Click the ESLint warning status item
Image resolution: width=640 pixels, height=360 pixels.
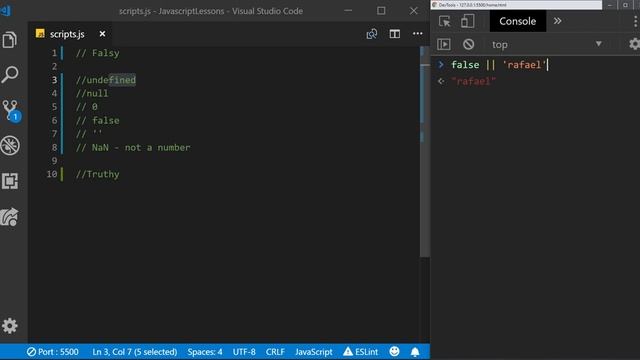361,352
